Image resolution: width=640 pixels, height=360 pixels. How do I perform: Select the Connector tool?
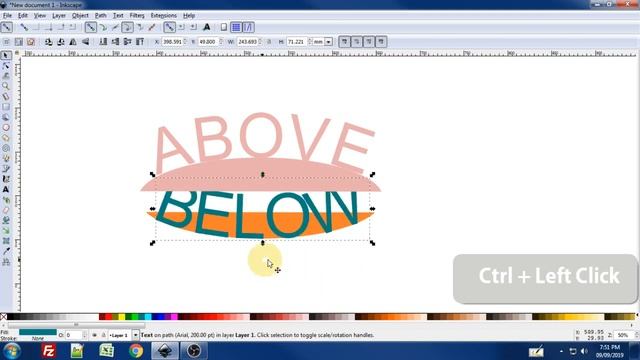pos(6,262)
